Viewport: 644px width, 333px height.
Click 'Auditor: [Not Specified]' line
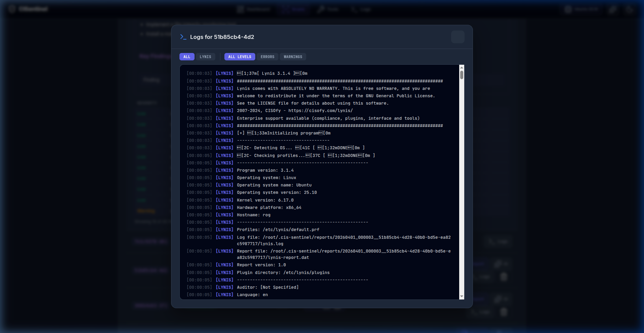320,287
